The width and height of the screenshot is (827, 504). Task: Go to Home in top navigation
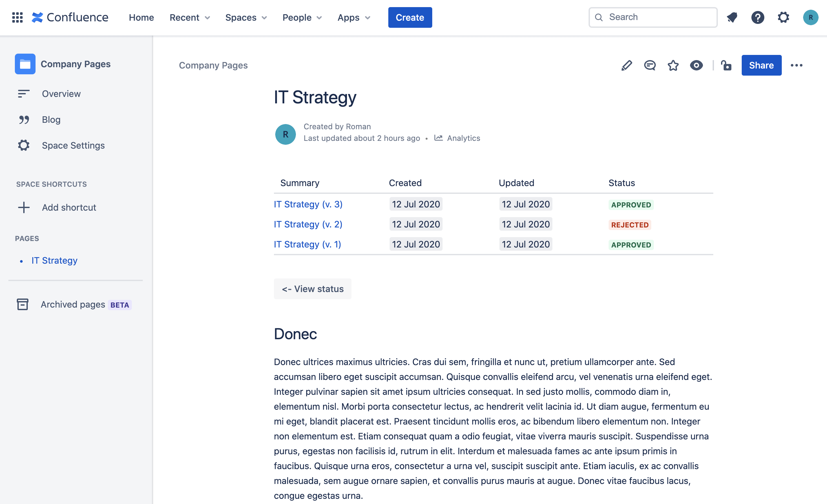pos(141,17)
